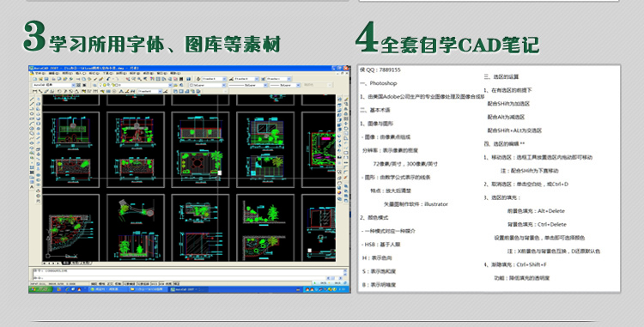Click the Layer Properties Manager icon
The width and height of the screenshot is (644, 327).
(94, 85)
